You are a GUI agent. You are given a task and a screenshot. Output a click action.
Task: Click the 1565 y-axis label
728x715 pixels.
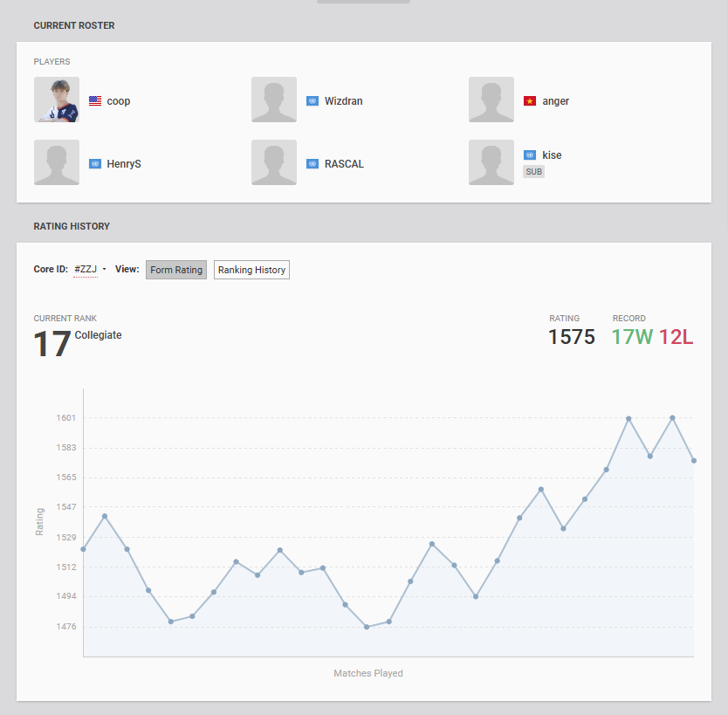(x=66, y=478)
